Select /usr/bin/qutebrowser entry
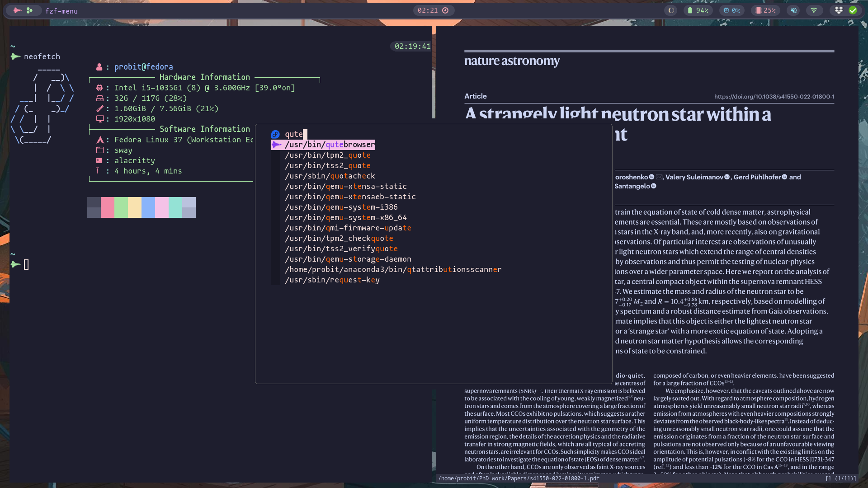The height and width of the screenshot is (488, 868). point(330,145)
